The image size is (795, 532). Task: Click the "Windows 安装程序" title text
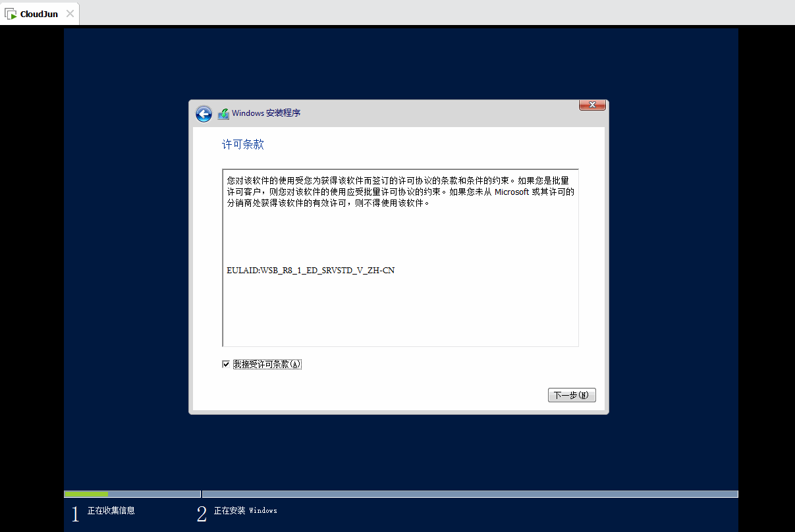pyautogui.click(x=266, y=113)
